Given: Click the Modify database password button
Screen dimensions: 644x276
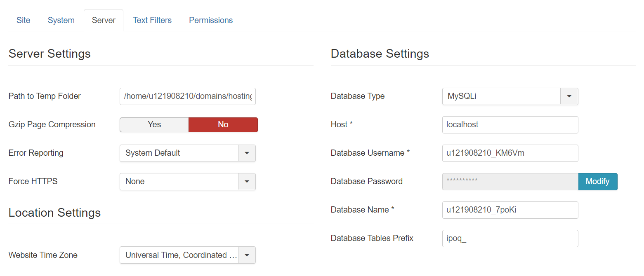Looking at the screenshot, I should 597,182.
